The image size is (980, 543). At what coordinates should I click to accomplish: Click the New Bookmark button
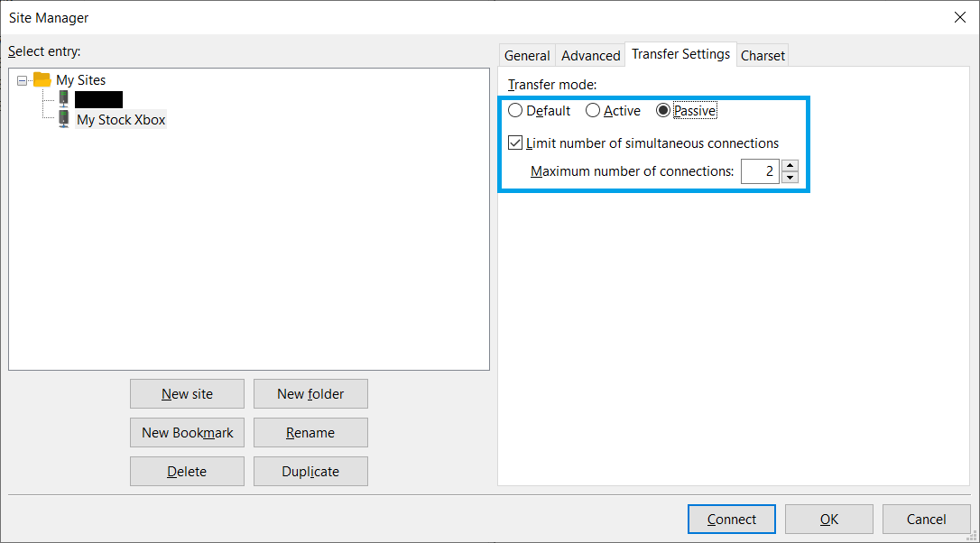tap(187, 433)
